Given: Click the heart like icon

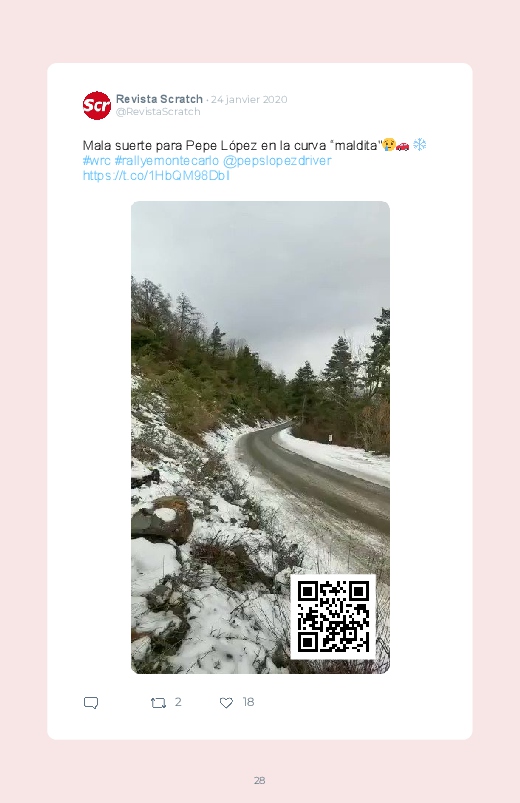Looking at the screenshot, I should (x=226, y=703).
